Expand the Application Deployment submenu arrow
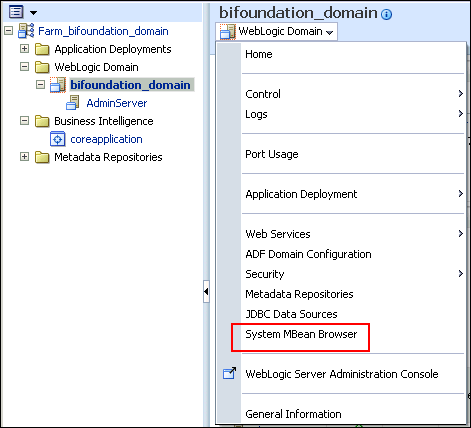 coord(461,194)
